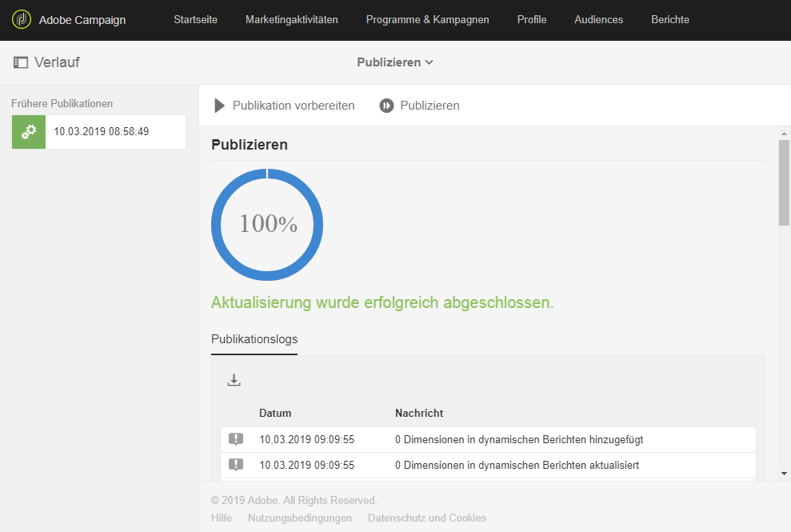
Task: Switch to the Publikationslogs tab
Action: click(254, 339)
